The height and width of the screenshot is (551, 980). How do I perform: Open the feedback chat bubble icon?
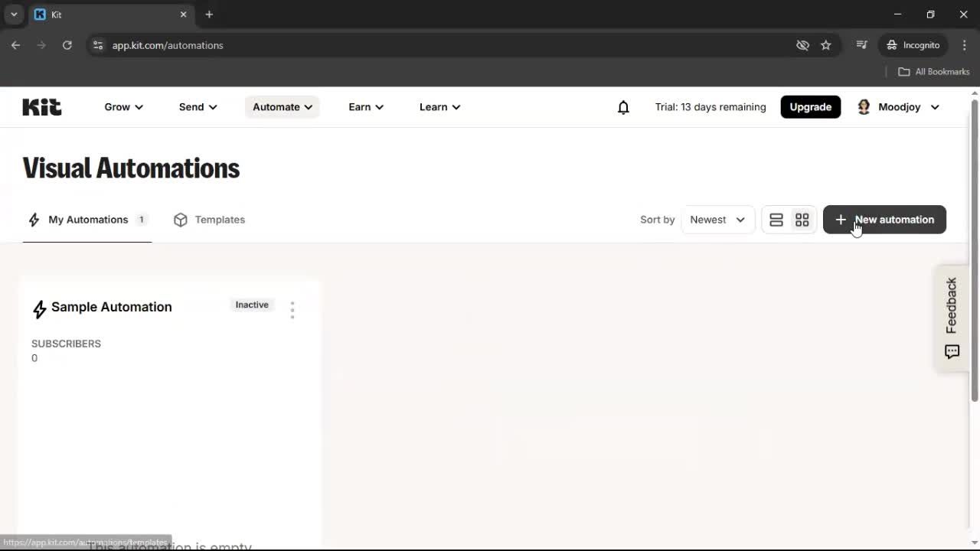click(x=952, y=351)
